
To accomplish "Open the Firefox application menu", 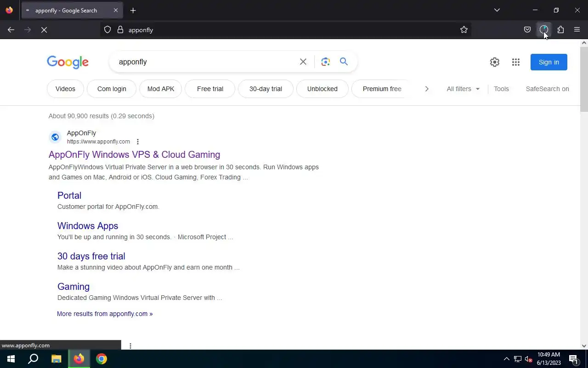I will [577, 30].
